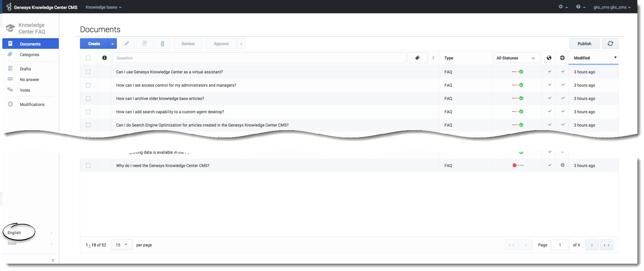The width and height of the screenshot is (644, 271).
Task: Expand the Create button dropdown arrow
Action: pyautogui.click(x=112, y=44)
